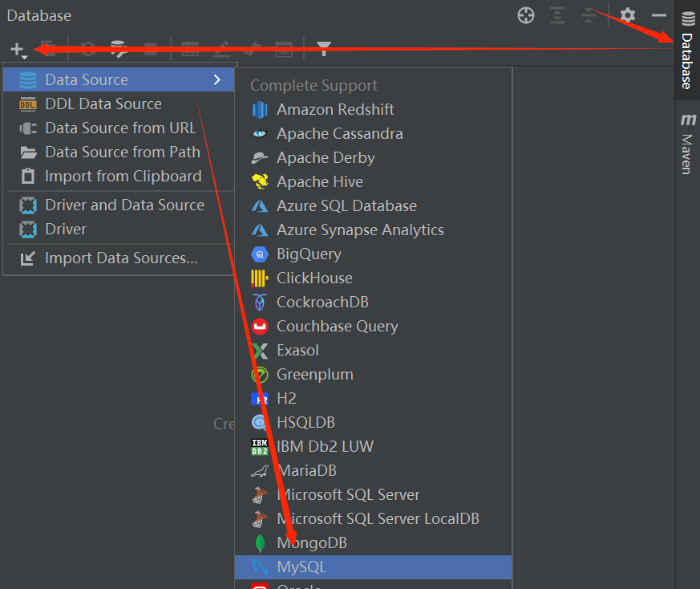700x589 pixels.
Task: Select Import Data Sources...
Action: pos(119,258)
